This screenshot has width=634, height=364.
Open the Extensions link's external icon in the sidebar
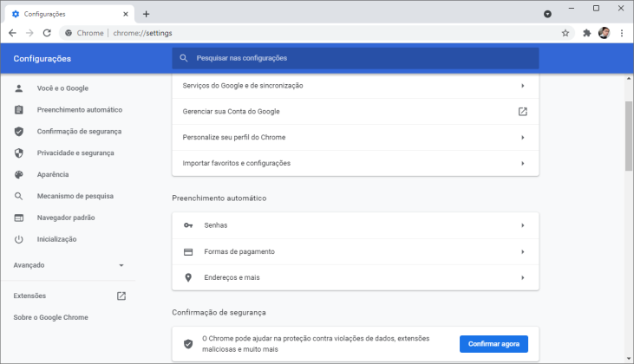point(121,296)
